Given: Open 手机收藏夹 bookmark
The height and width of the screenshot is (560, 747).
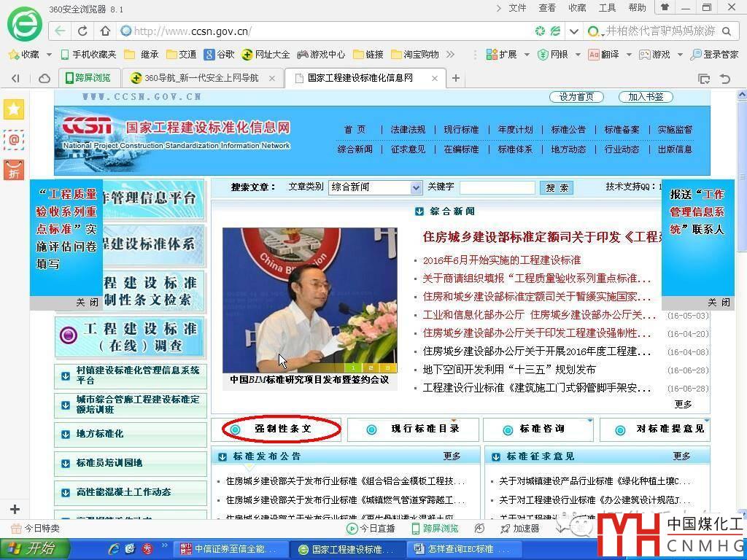Looking at the screenshot, I should tap(88, 54).
